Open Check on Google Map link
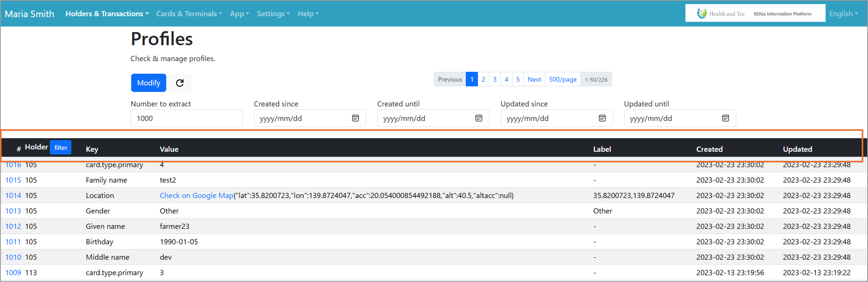The image size is (868, 282). [197, 196]
